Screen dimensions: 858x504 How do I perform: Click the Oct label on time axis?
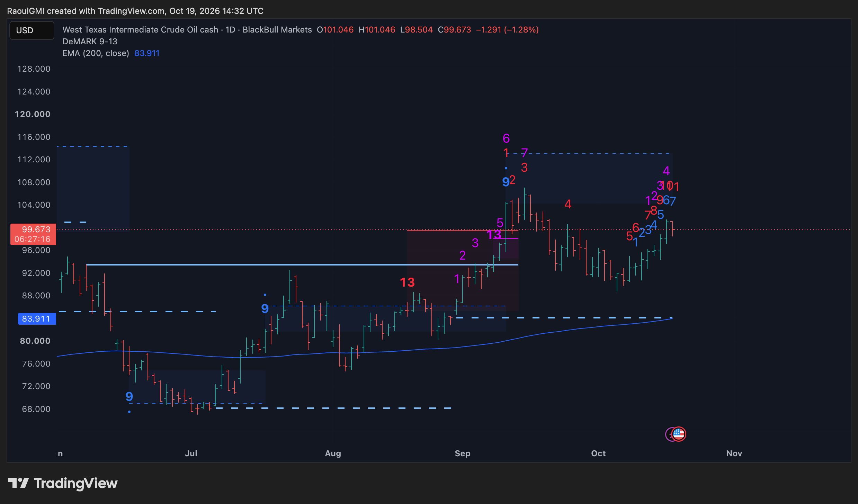pyautogui.click(x=598, y=453)
